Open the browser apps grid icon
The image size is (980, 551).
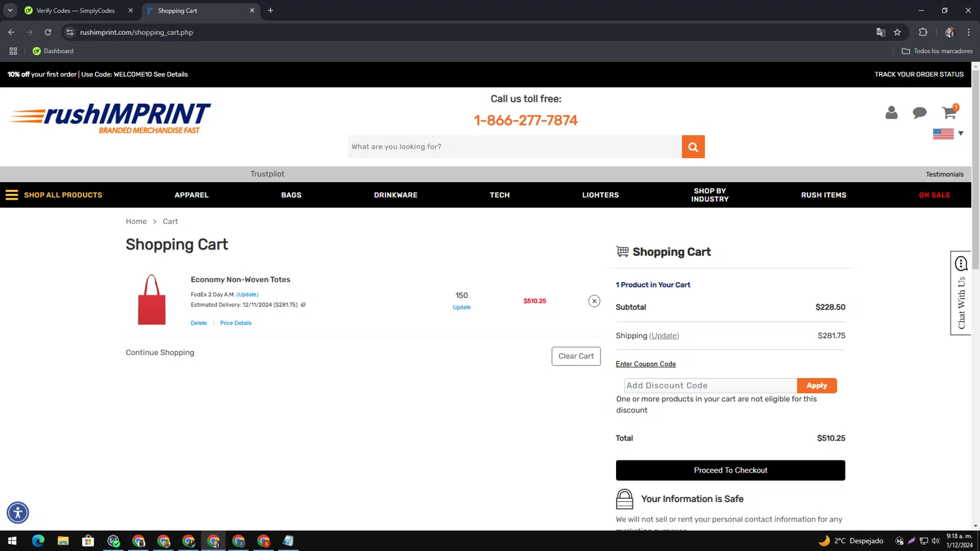coord(13,51)
